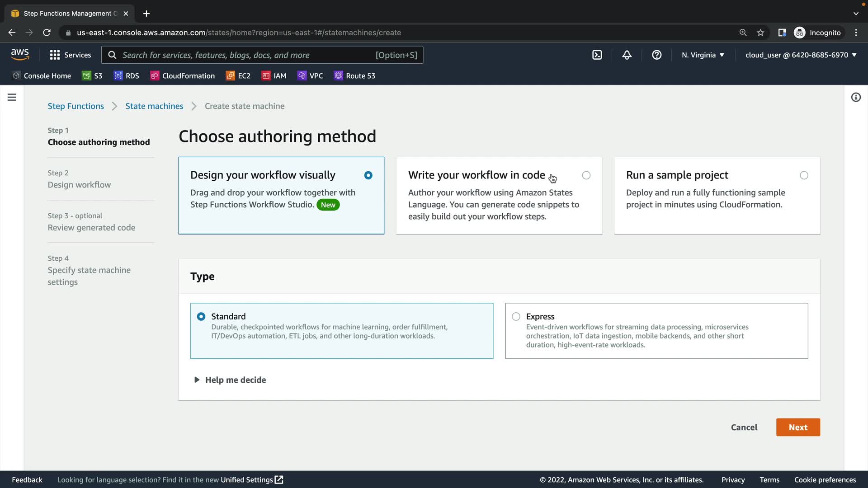Choose the Express workflow type
This screenshot has width=868, height=488.
[516, 317]
